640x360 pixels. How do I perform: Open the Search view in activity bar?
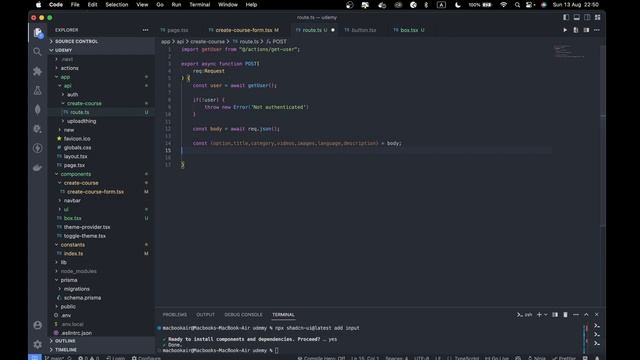[x=38, y=52]
